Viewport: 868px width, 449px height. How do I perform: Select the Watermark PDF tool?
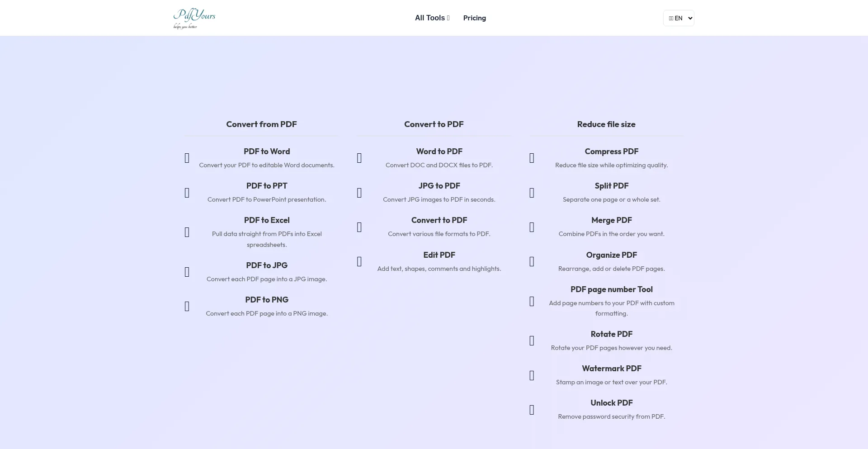(611, 369)
